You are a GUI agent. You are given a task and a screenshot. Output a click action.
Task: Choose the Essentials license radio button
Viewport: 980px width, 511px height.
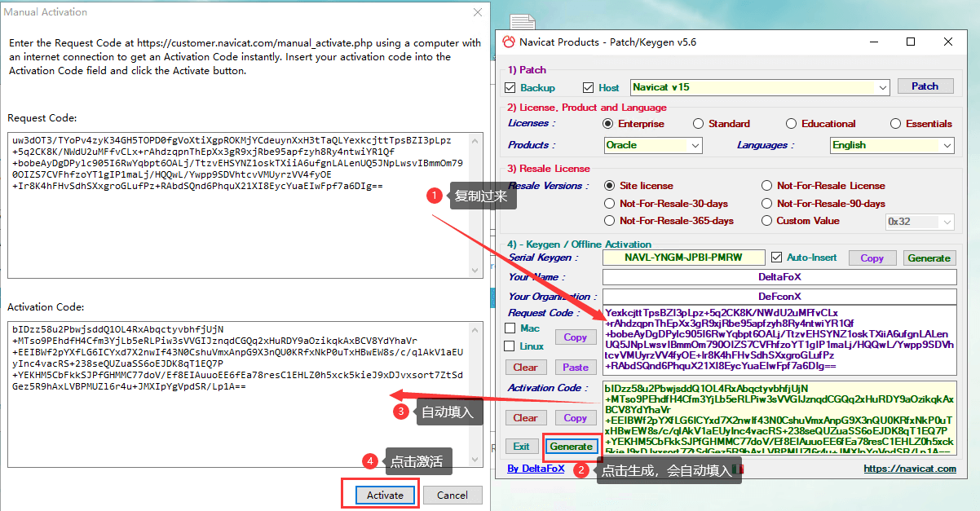[895, 124]
